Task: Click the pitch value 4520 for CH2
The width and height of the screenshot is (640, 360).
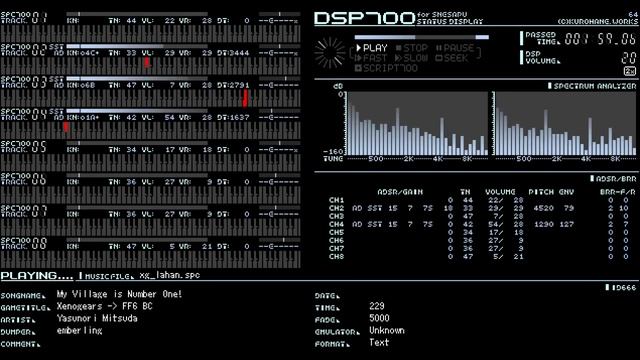Action: (x=543, y=208)
